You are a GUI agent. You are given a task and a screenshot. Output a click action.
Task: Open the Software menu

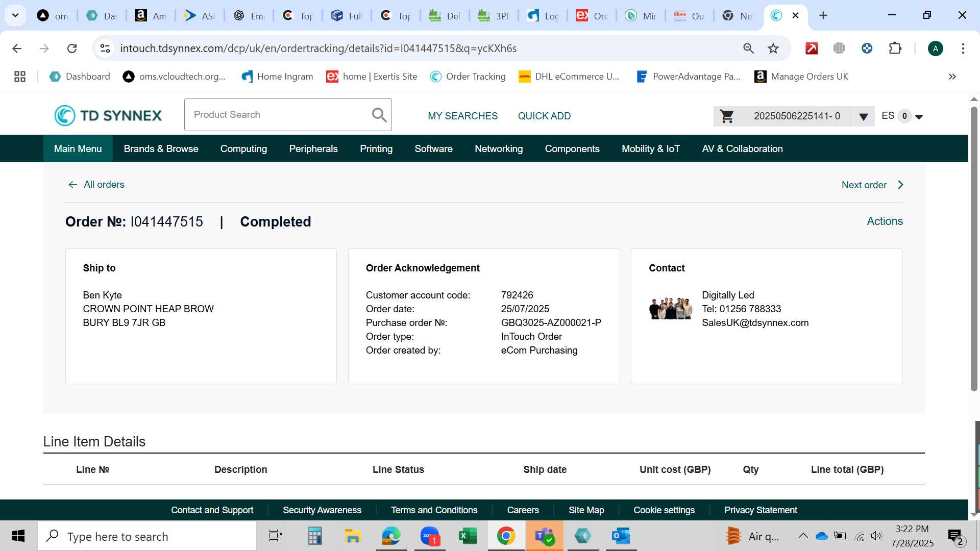tap(433, 148)
